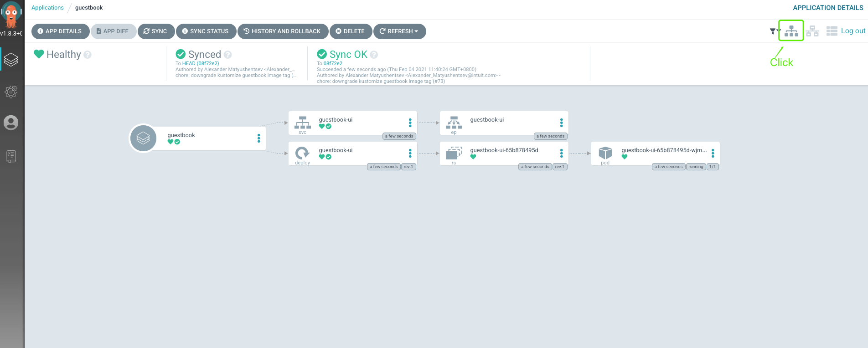Viewport: 868px width, 348px height.
Task: Click the APP DETAILS button
Action: [x=60, y=31]
